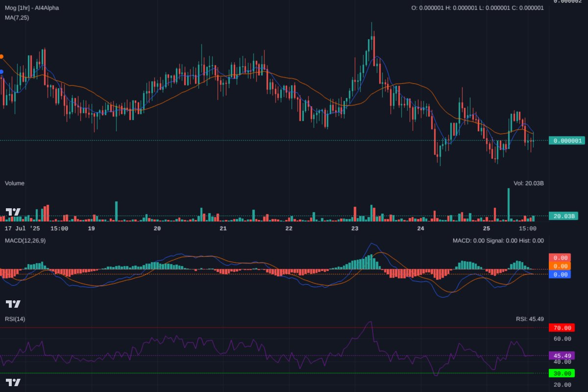
Task: Click the 40.00 RSI axis label
Action: coord(563,362)
